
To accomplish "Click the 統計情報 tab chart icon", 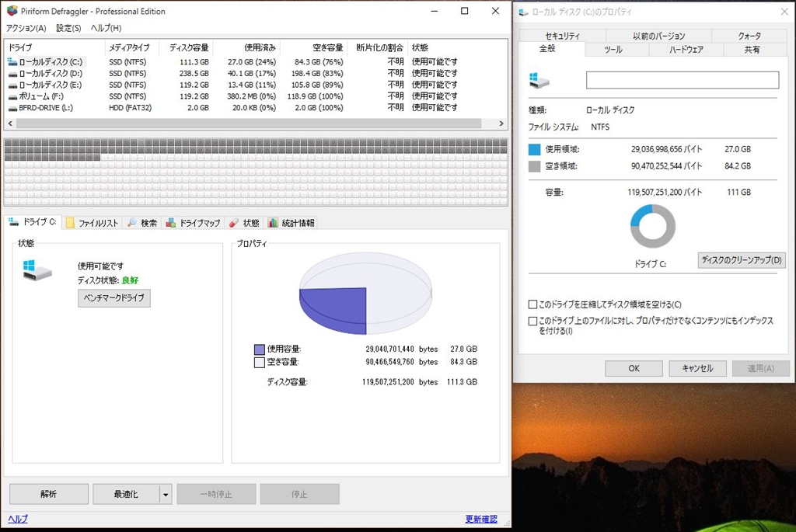I will coord(273,223).
